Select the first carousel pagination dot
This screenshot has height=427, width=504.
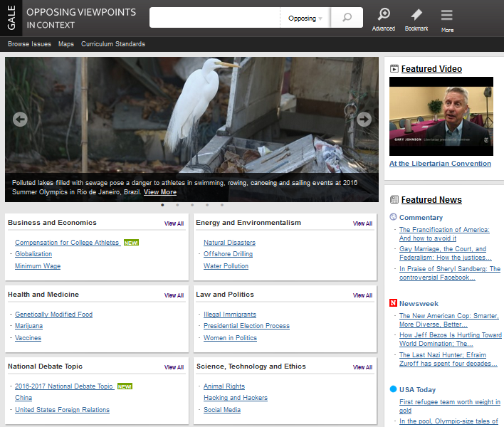162,205
